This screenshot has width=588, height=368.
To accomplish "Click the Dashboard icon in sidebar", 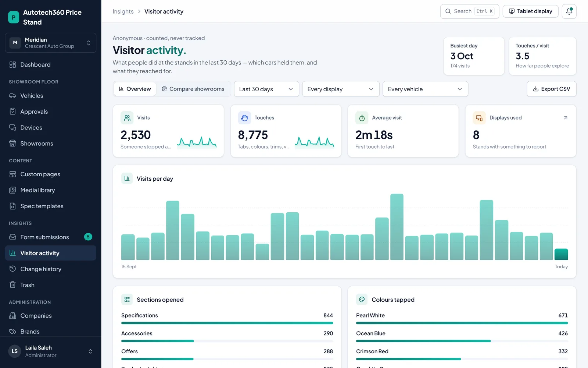I will (12, 65).
